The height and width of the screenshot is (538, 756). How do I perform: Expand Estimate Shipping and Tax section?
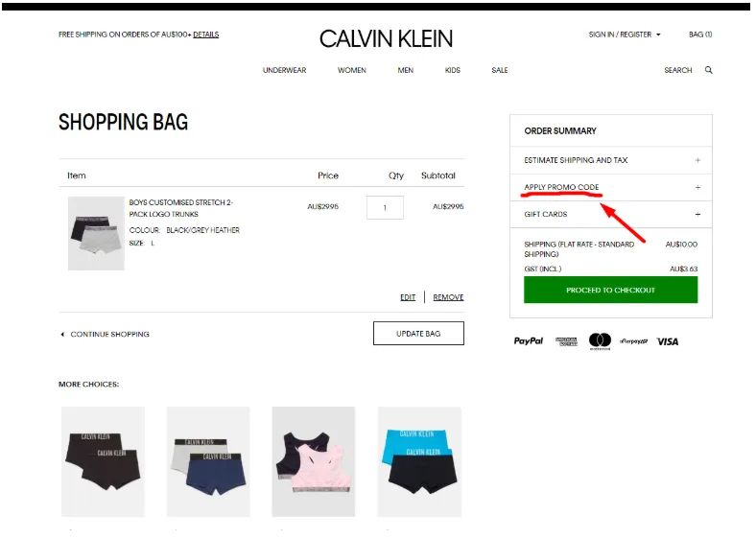[611, 160]
